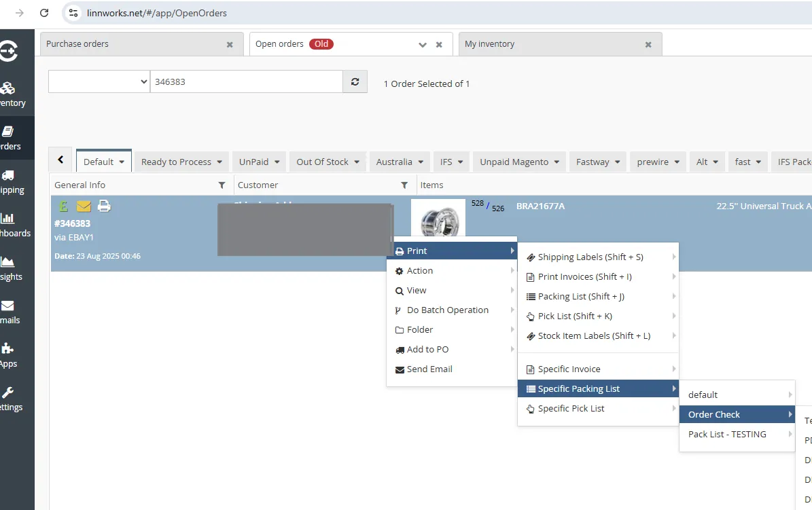Select Folder in the context menu
This screenshot has width=812, height=510.
click(452, 330)
